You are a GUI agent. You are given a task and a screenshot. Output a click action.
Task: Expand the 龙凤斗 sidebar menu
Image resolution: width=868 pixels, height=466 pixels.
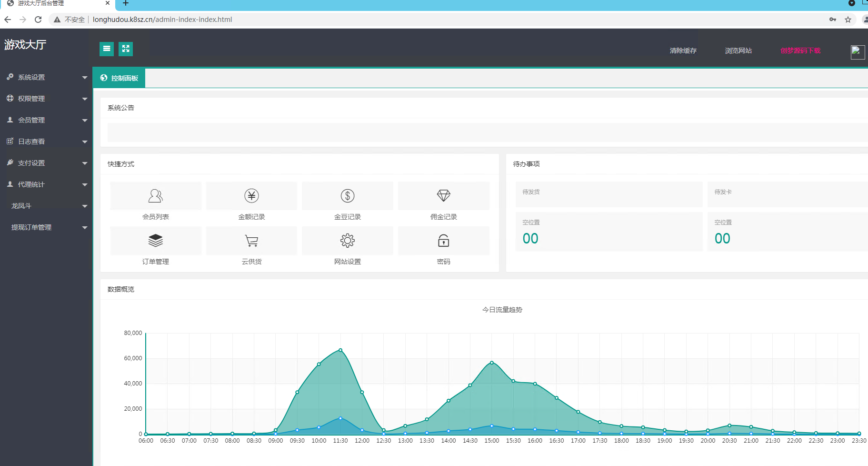pyautogui.click(x=46, y=206)
